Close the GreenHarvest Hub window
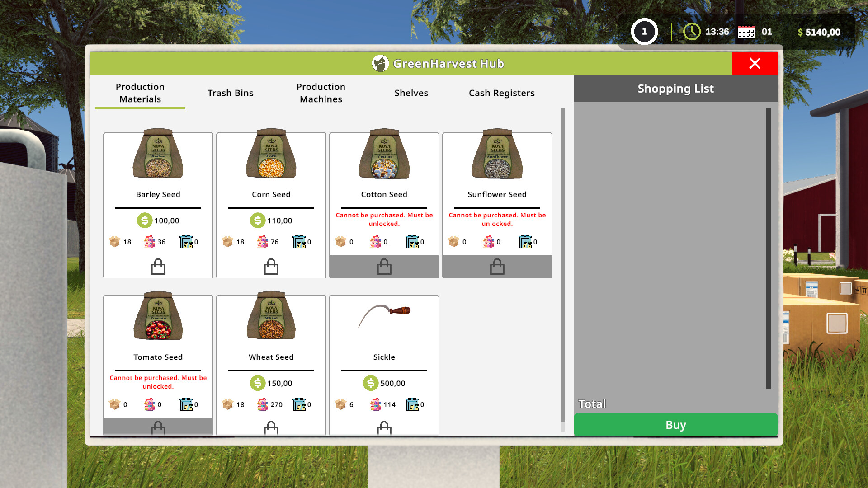Image resolution: width=868 pixels, height=488 pixels. (755, 63)
